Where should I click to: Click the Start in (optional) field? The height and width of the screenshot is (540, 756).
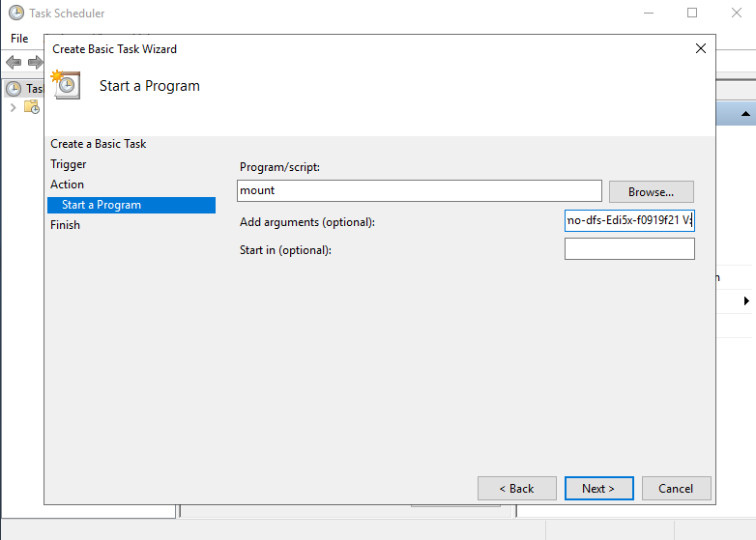[x=629, y=249]
